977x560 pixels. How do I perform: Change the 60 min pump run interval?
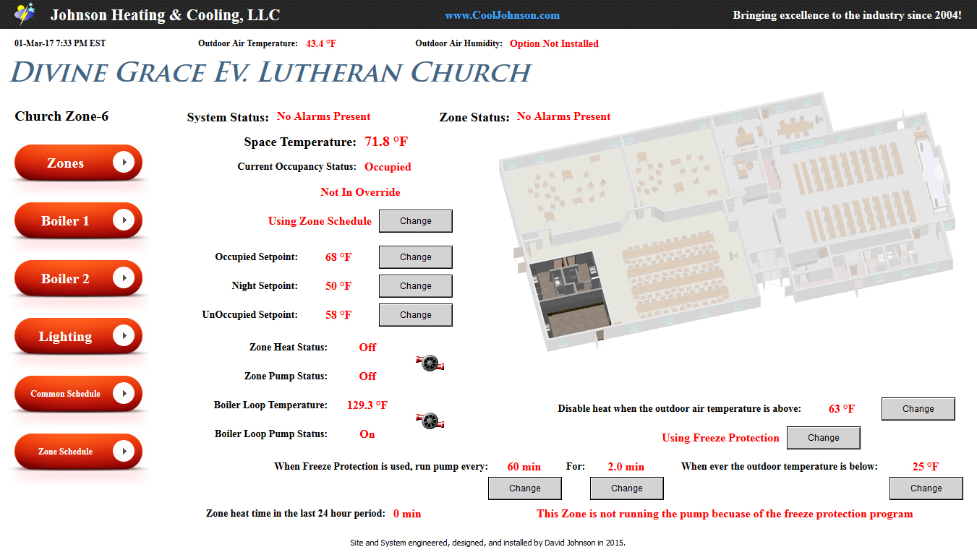(525, 488)
